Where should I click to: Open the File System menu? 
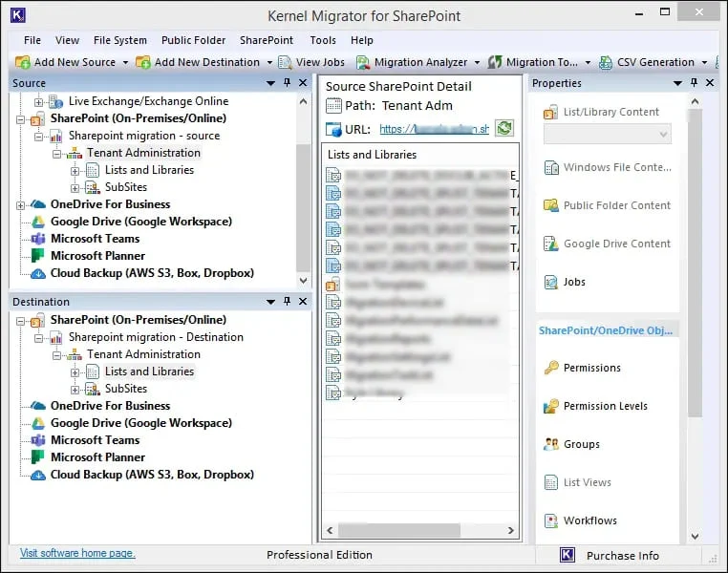point(120,40)
